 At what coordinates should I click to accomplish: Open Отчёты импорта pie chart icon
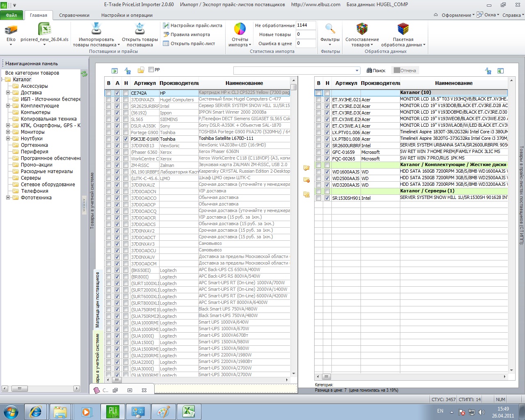[240, 29]
